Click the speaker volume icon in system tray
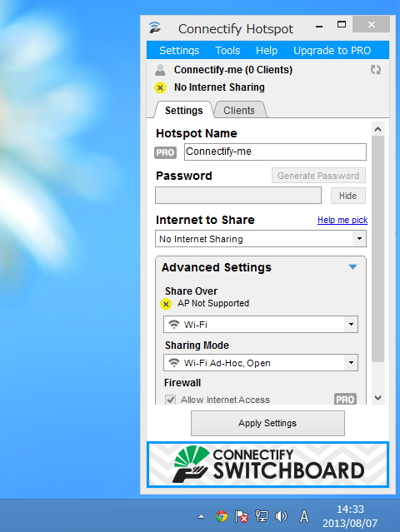The width and height of the screenshot is (400, 532). click(x=281, y=516)
